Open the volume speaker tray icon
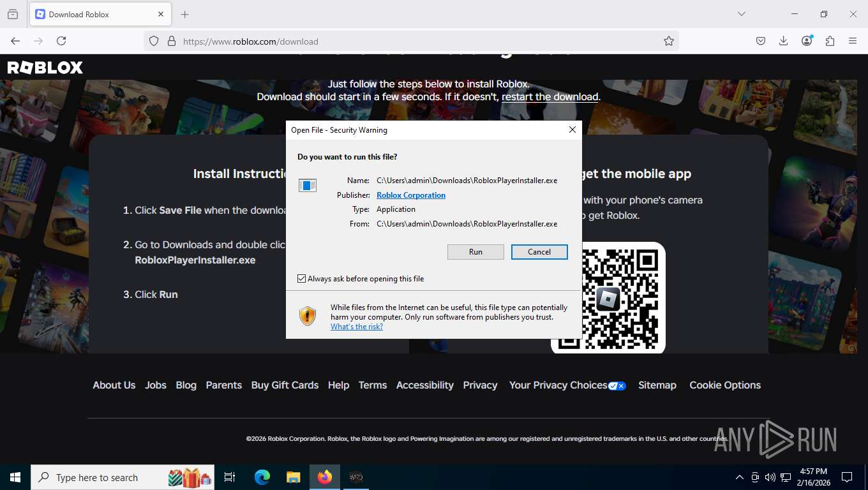Viewport: 868px width, 490px height. click(x=770, y=477)
